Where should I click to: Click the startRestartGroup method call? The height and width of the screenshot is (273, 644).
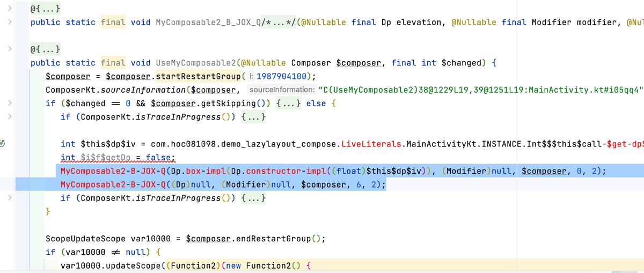pos(199,76)
